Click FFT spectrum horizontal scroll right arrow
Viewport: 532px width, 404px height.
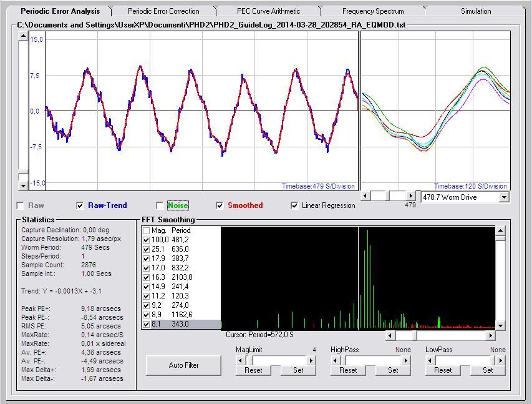(x=490, y=336)
